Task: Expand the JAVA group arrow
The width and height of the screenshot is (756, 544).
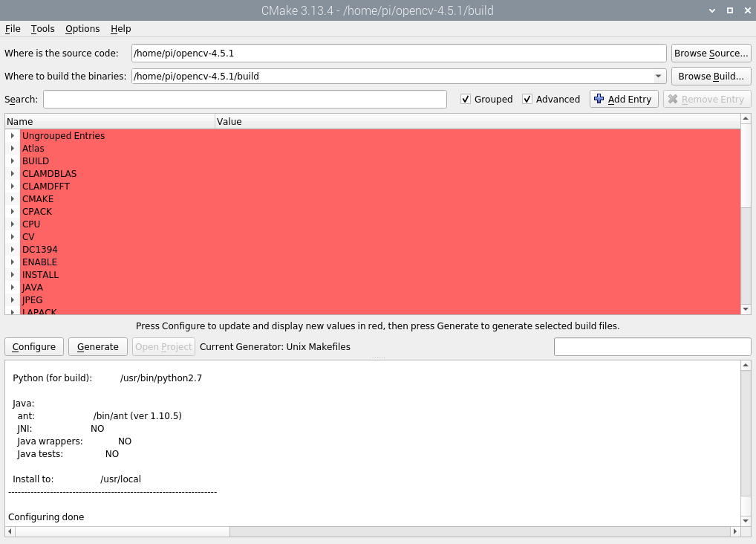Action: click(13, 287)
